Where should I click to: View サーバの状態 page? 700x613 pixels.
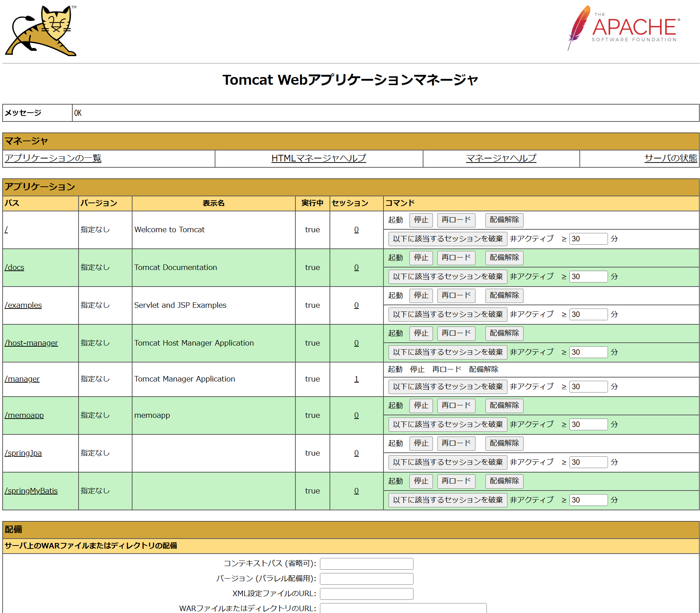coord(670,158)
